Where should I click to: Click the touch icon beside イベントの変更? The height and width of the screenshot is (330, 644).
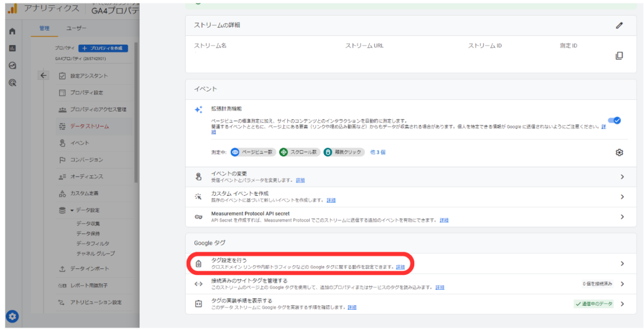pyautogui.click(x=198, y=177)
